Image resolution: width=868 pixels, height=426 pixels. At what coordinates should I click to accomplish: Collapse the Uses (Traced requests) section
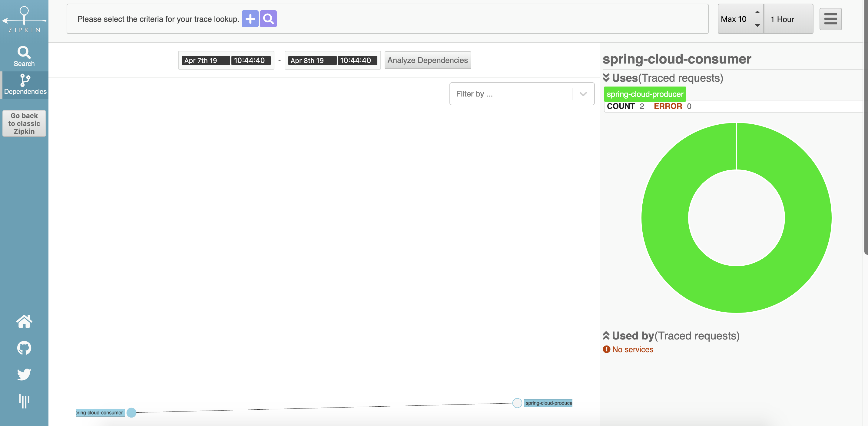coord(606,78)
